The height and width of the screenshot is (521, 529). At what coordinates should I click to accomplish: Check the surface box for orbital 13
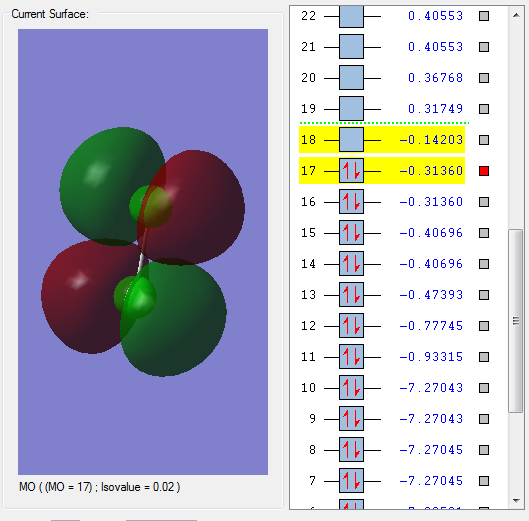[484, 295]
